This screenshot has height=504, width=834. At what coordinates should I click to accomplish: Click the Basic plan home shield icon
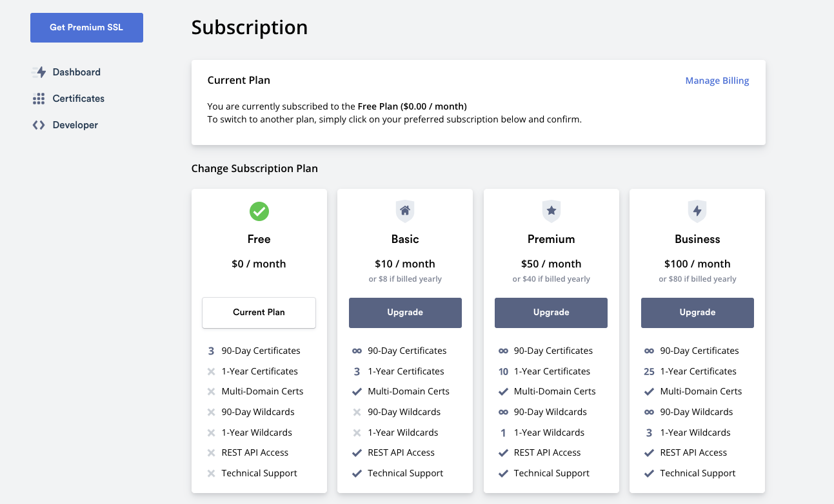(x=405, y=211)
